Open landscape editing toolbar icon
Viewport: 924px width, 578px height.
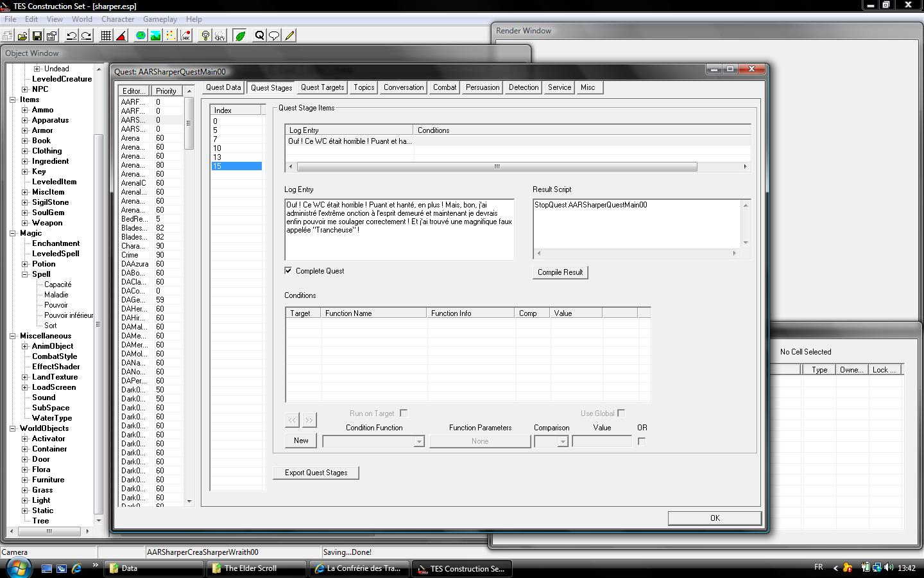pos(155,36)
